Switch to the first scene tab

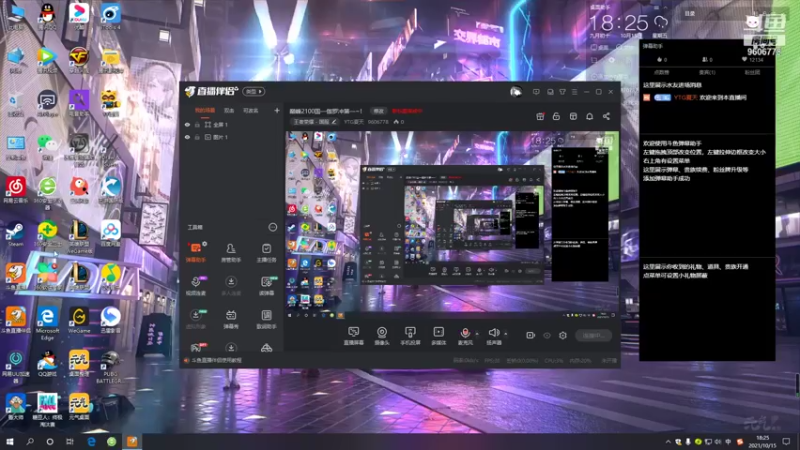(x=205, y=110)
